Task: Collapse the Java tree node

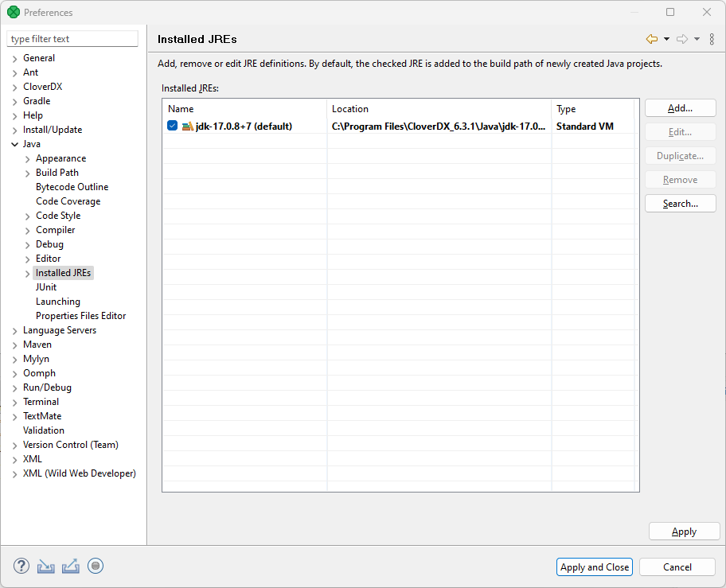Action: pyautogui.click(x=15, y=144)
